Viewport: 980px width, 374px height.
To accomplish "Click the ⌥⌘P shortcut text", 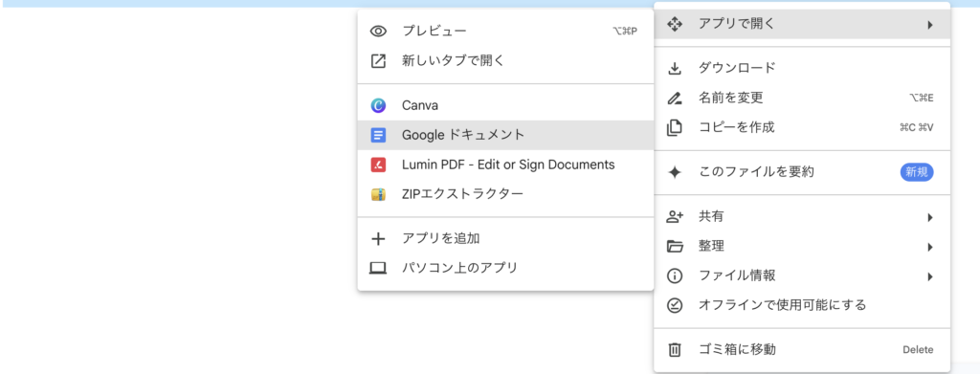I will [x=625, y=32].
